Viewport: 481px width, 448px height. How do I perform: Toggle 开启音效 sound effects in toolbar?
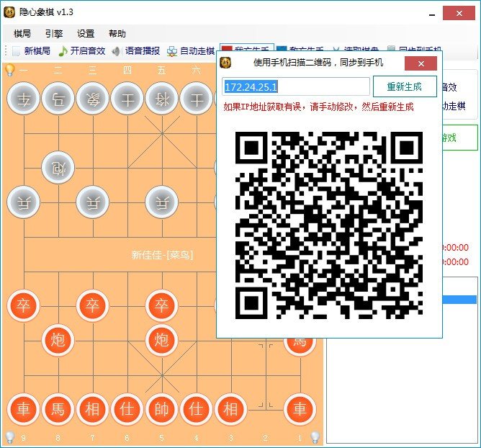[x=82, y=51]
